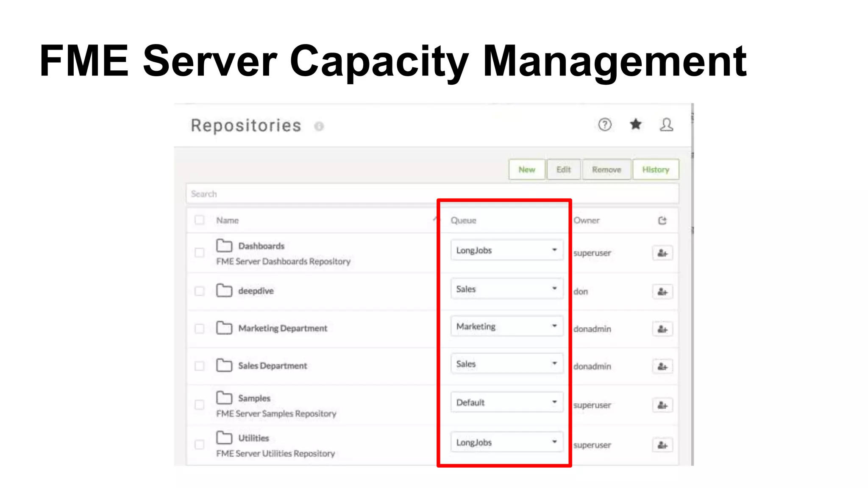Viewport: 868px width, 488px height.
Task: Click share user icon for Samples row
Action: pos(662,405)
